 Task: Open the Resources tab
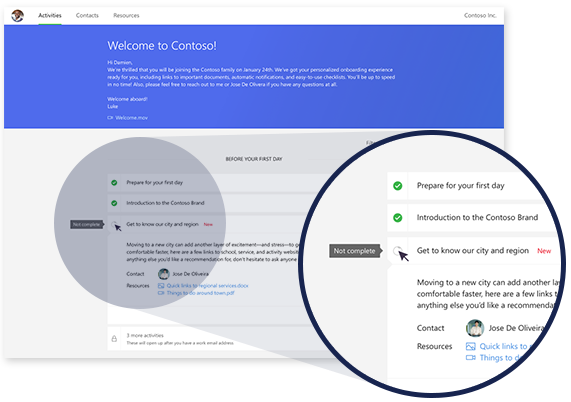[x=126, y=15]
